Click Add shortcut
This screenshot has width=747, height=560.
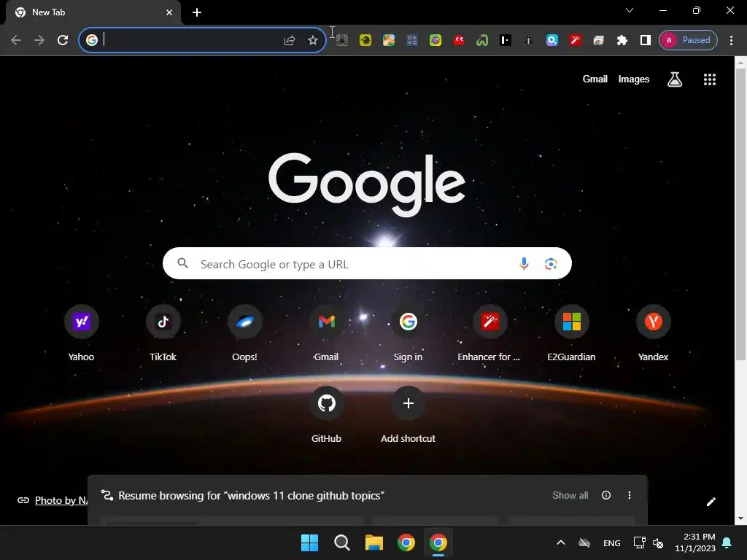click(409, 415)
